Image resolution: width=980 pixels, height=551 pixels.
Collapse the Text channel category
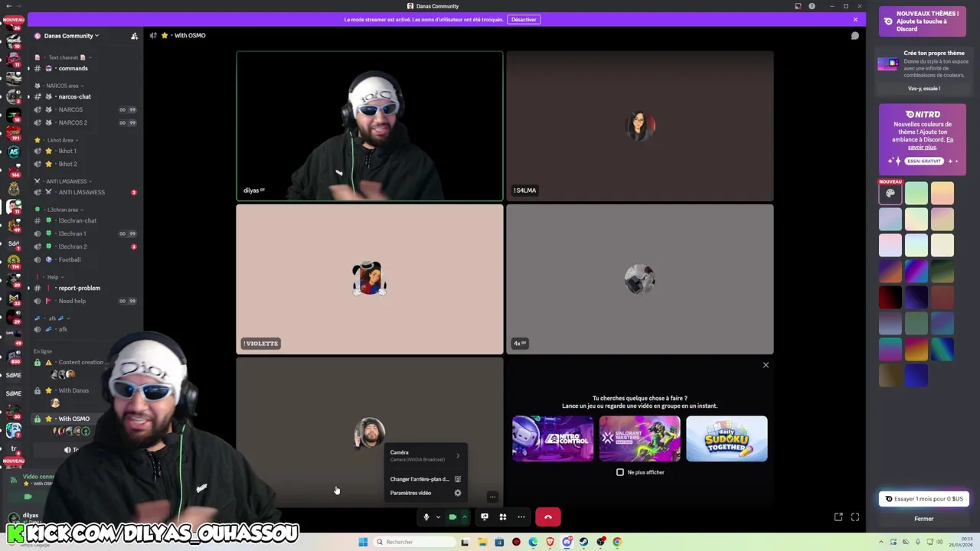tap(64, 57)
